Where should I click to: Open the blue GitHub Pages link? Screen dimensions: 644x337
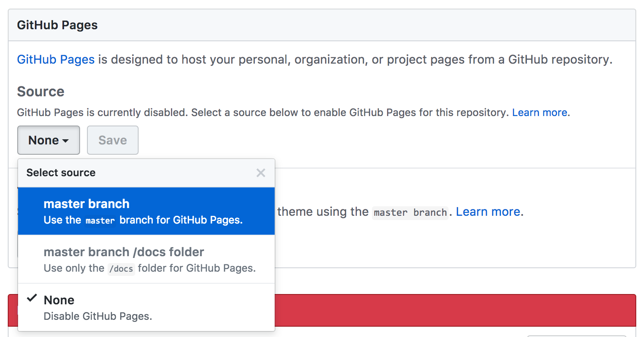[x=56, y=59]
